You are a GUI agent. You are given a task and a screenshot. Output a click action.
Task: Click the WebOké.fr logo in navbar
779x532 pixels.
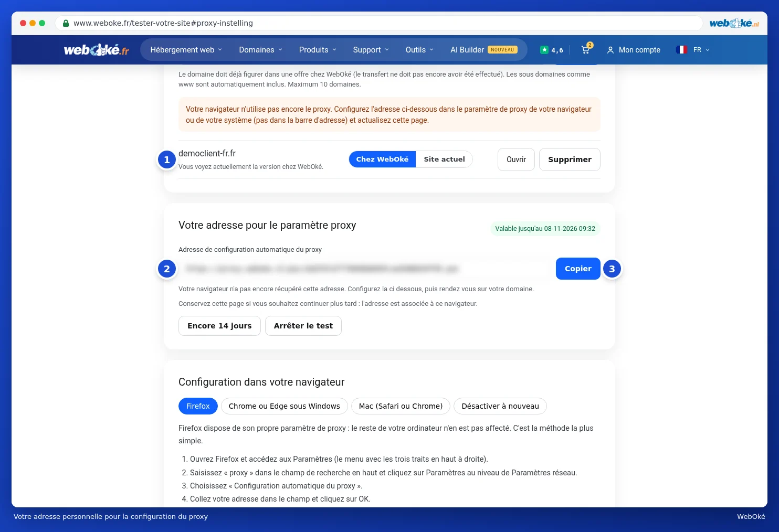(96, 50)
